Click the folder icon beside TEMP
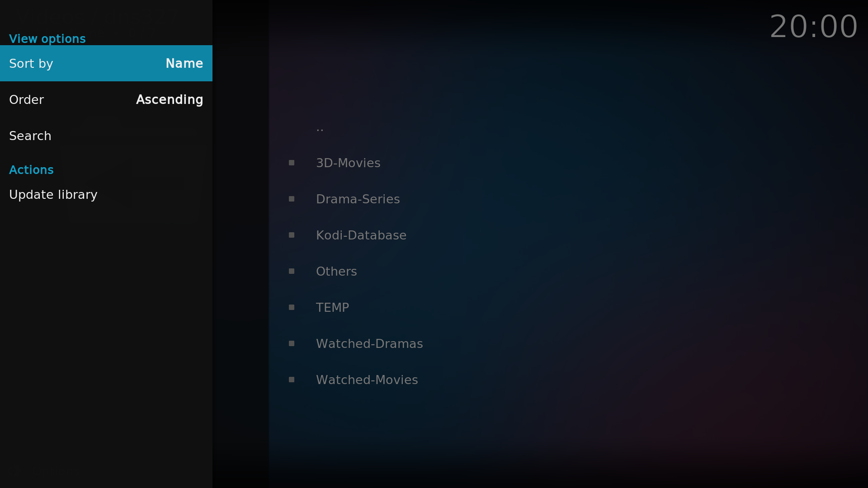 [x=292, y=307]
